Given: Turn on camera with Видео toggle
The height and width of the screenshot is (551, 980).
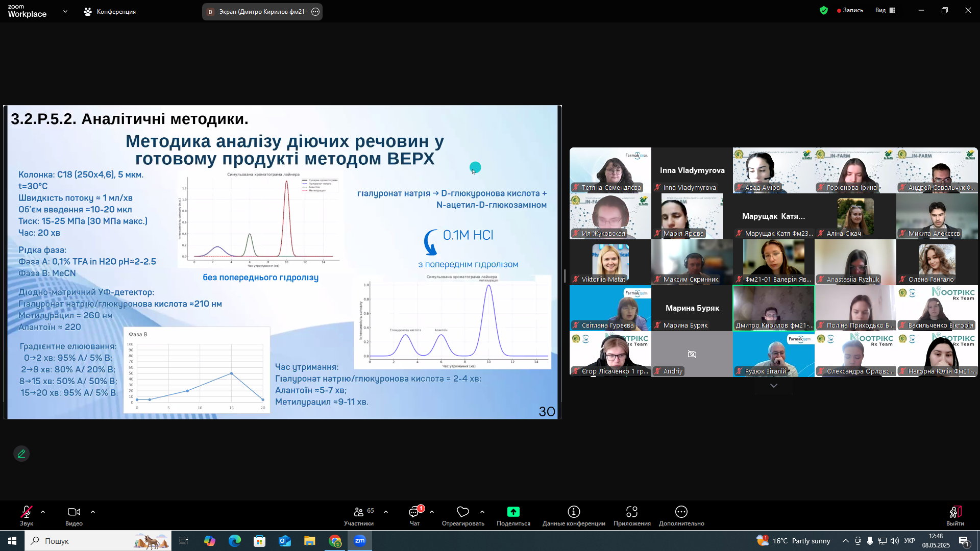Looking at the screenshot, I should coord(74,516).
